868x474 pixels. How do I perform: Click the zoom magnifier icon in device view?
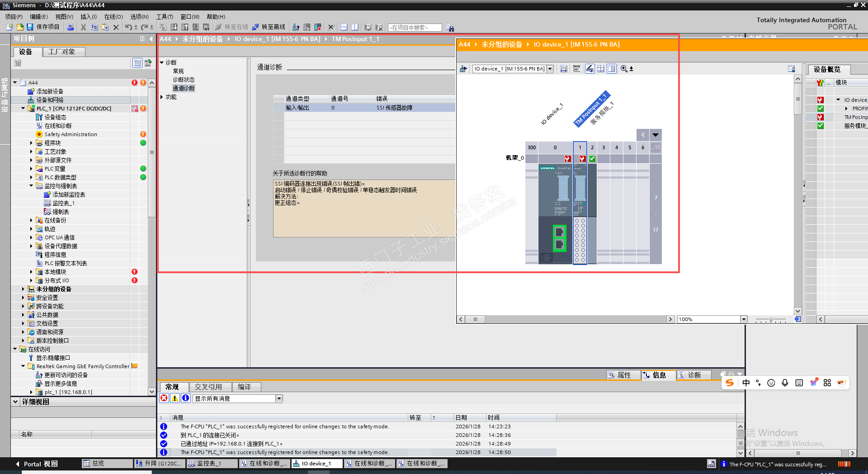pyautogui.click(x=624, y=69)
